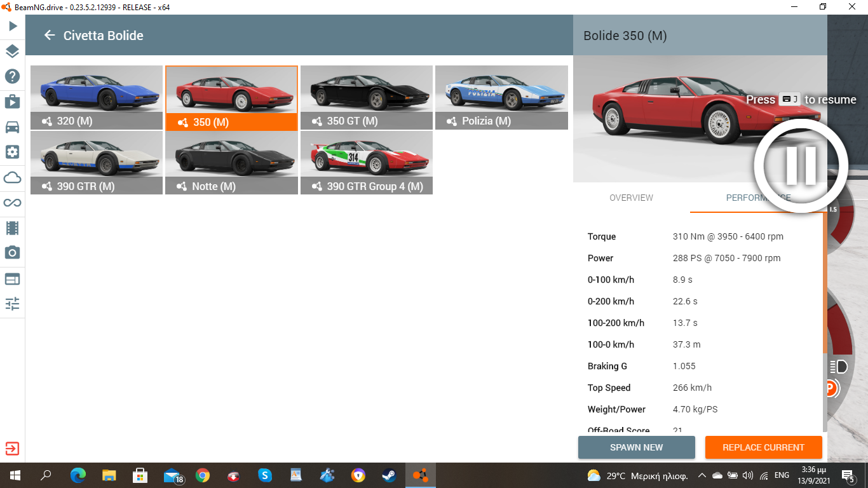Open Mail app from taskbar
The height and width of the screenshot is (488, 868).
click(172, 475)
